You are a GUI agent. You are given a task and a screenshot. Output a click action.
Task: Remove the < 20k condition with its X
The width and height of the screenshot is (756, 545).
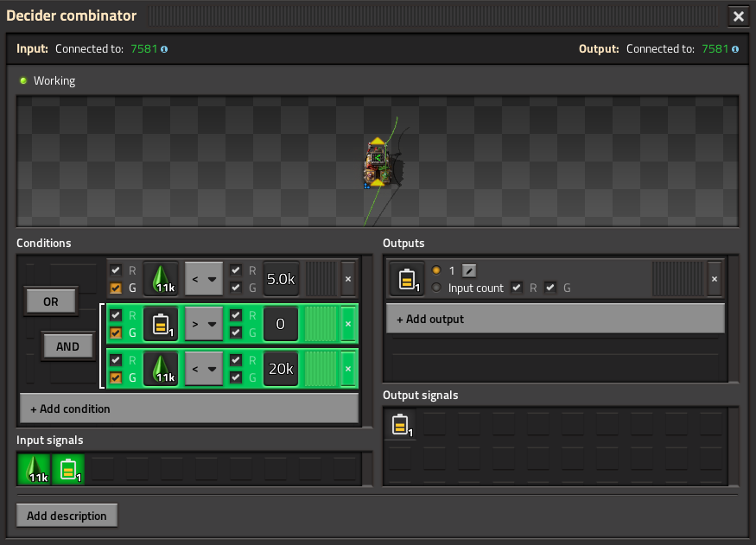(x=348, y=369)
